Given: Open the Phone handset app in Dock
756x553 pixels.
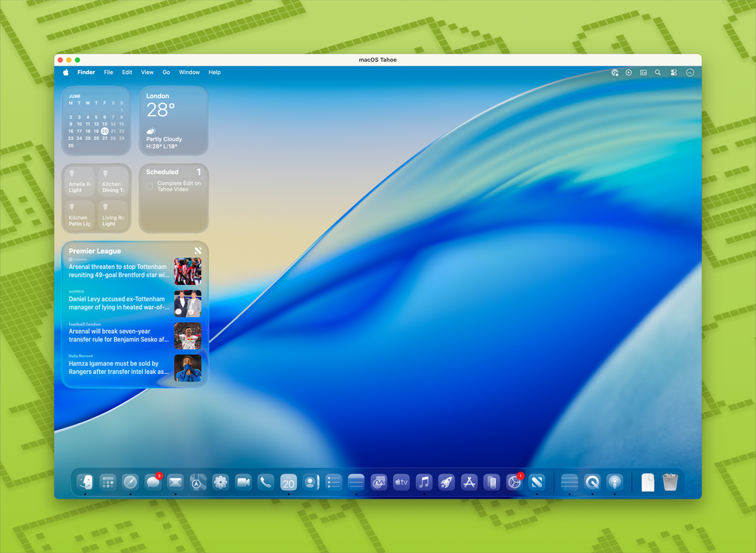Looking at the screenshot, I should 265,482.
